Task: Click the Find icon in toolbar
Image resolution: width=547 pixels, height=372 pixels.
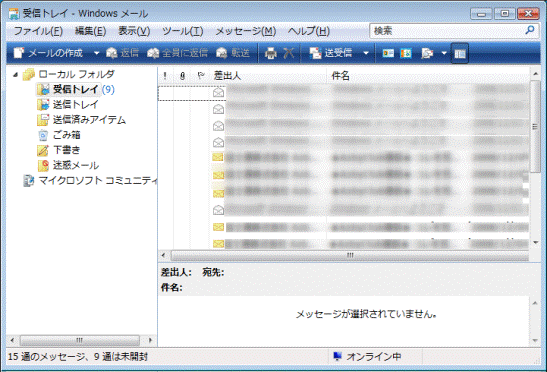Action: (x=427, y=53)
